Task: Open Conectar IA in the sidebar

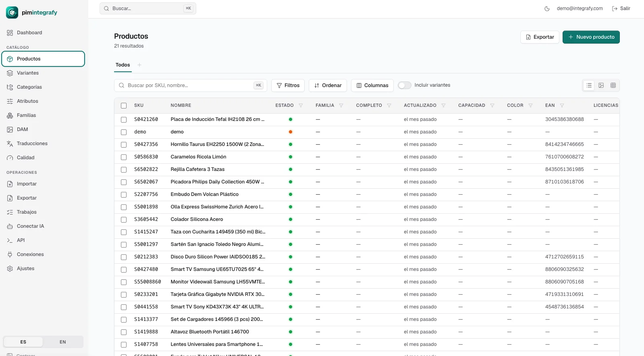Action: tap(43, 226)
